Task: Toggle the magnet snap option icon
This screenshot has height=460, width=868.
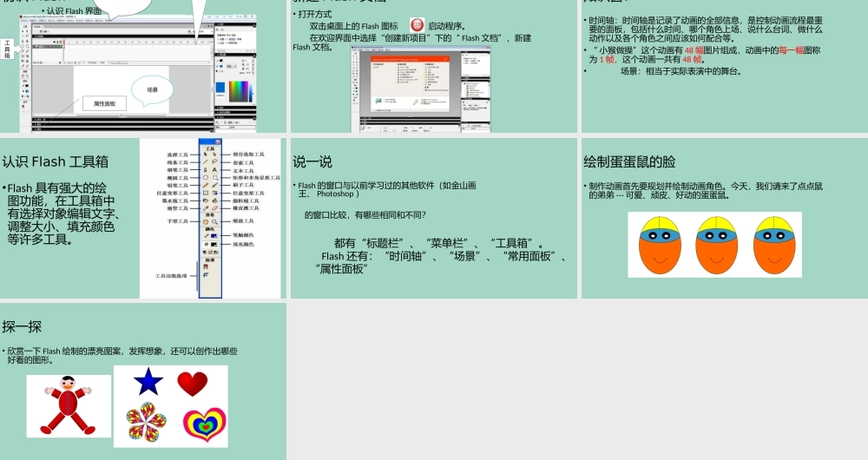Action: (x=206, y=266)
